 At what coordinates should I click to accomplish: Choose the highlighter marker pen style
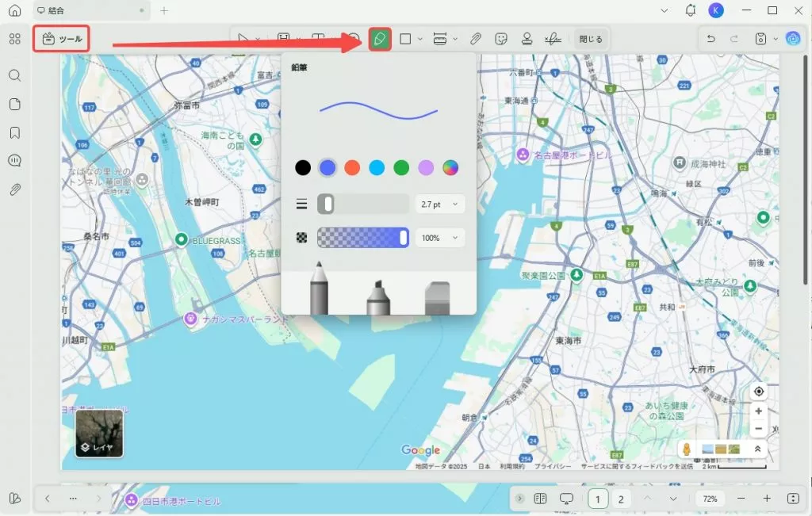(x=378, y=297)
